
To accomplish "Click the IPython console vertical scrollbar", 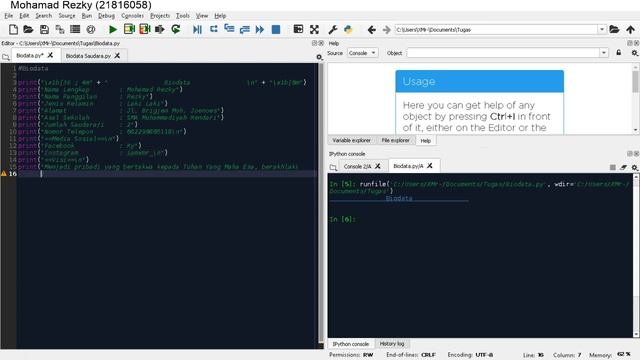I will (x=636, y=255).
